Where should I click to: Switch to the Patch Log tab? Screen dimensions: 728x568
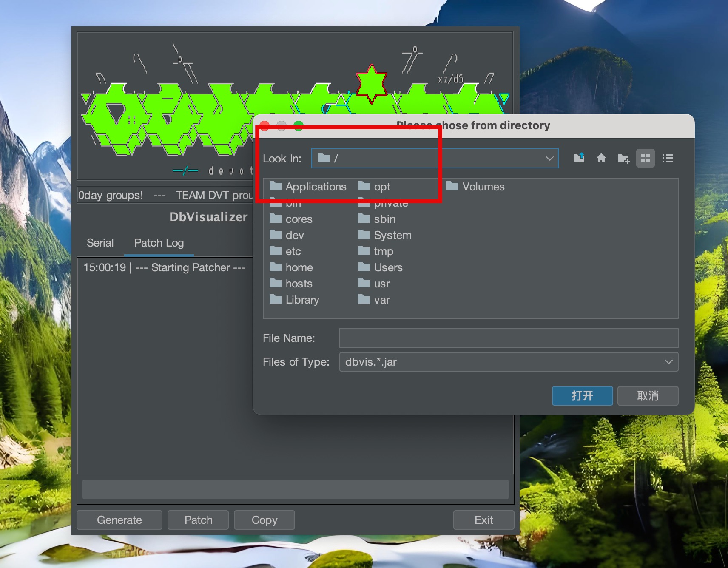point(159,243)
